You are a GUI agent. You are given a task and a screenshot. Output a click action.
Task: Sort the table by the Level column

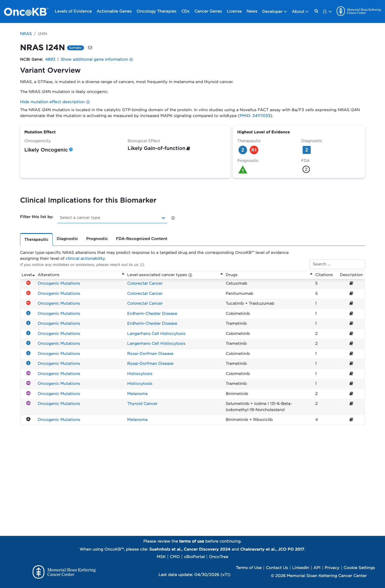[28, 275]
